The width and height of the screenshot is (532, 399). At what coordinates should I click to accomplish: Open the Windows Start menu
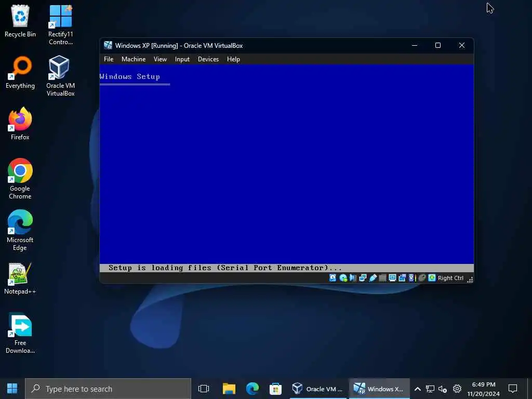[x=12, y=389]
